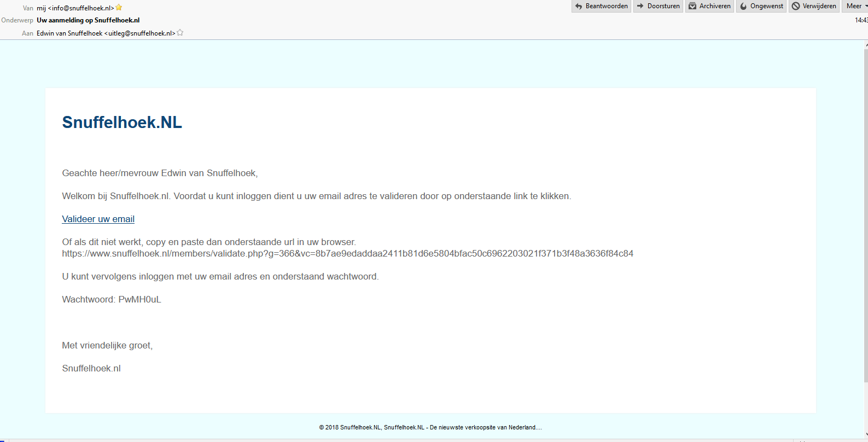
Task: Click the Van field label
Action: (x=28, y=8)
